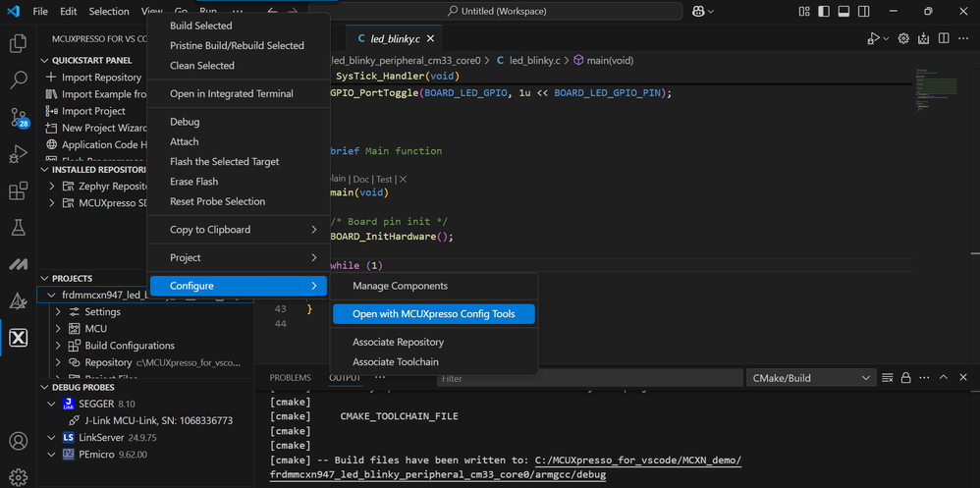Open the Extensions view icon
The height and width of the screenshot is (488, 980).
(18, 191)
